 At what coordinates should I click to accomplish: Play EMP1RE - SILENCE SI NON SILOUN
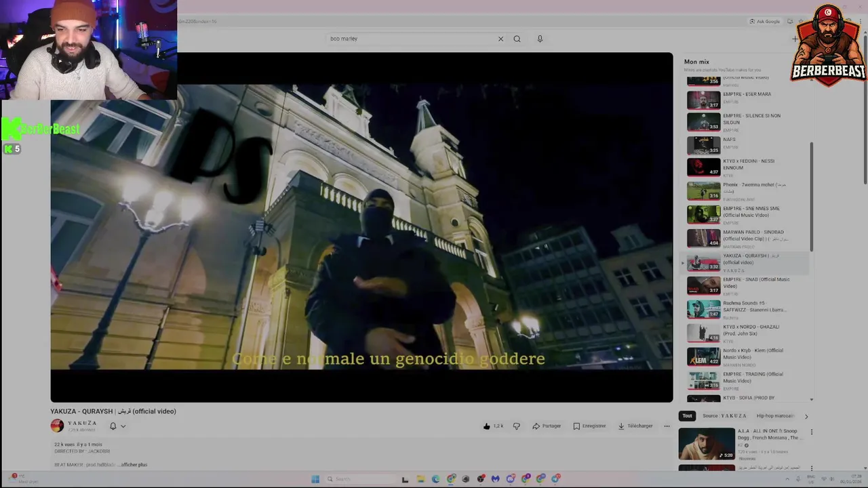click(x=747, y=122)
